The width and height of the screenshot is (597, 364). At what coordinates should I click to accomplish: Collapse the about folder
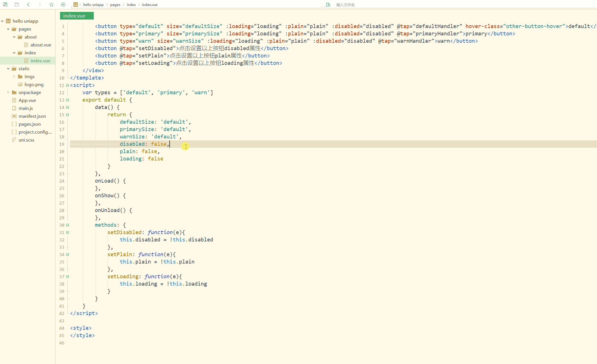(14, 37)
